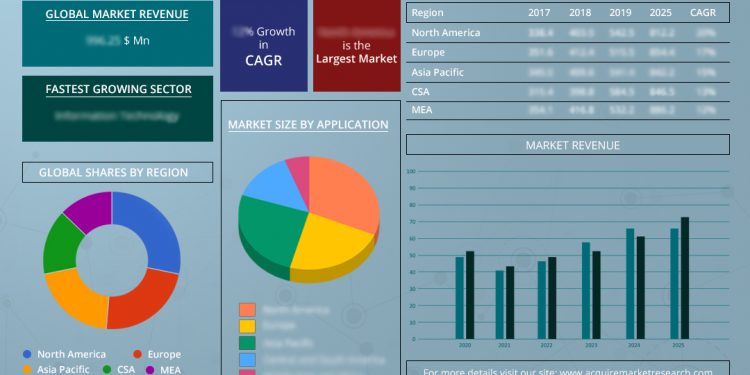This screenshot has height=375, width=750.
Task: Click the dark bar for 2024
Action: [640, 287]
